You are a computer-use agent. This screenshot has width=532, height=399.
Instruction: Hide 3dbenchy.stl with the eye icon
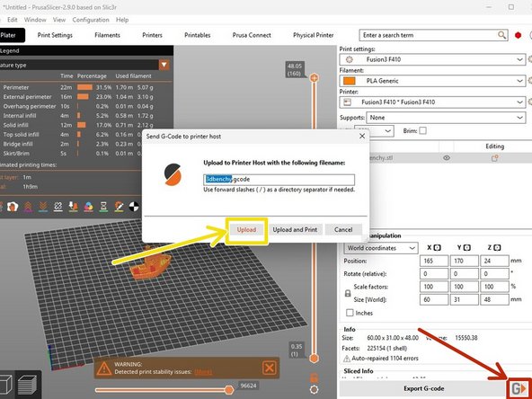tap(447, 158)
